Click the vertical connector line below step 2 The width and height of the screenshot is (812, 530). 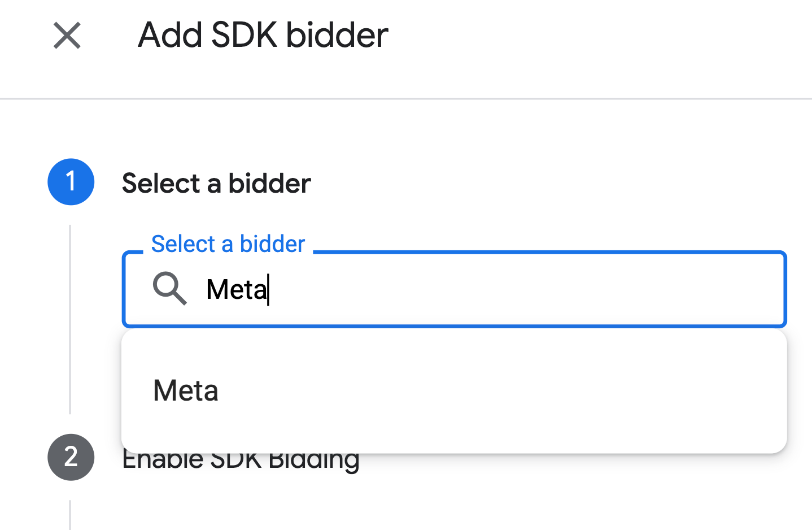tap(70, 514)
